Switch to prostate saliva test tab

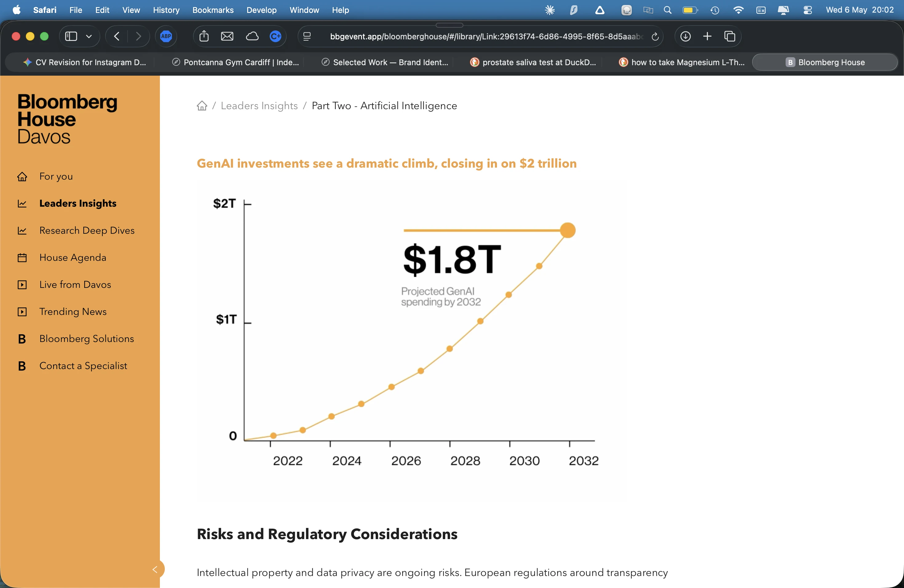pos(533,62)
